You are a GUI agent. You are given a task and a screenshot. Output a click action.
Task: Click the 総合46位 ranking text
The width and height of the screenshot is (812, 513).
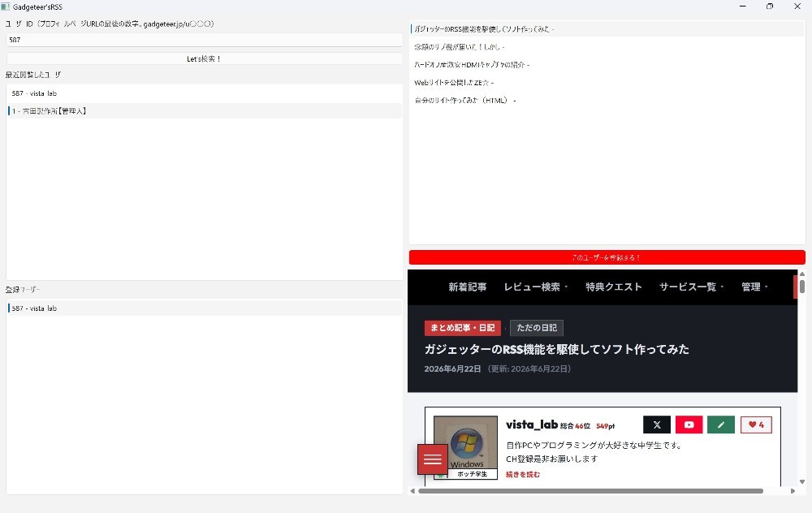[x=575, y=426]
